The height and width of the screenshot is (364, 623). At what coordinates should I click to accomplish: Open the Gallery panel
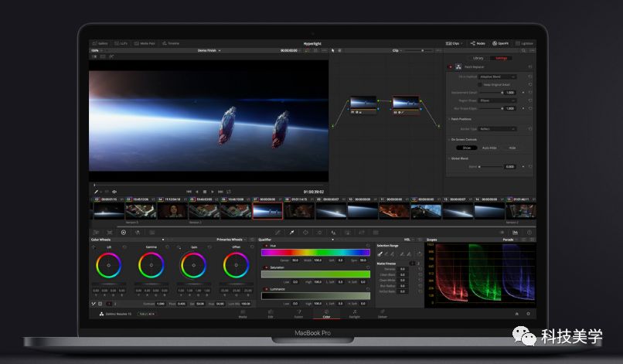(100, 44)
